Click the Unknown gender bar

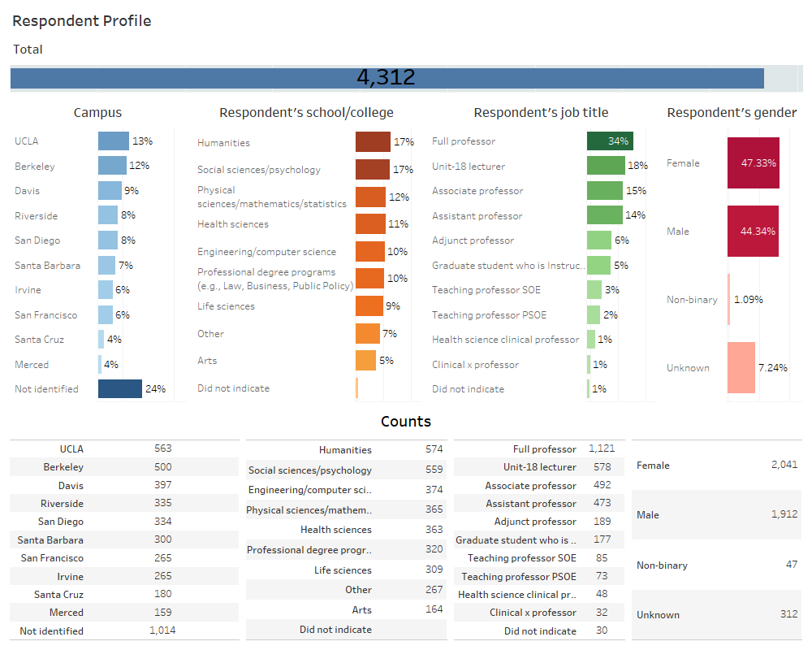tap(743, 367)
